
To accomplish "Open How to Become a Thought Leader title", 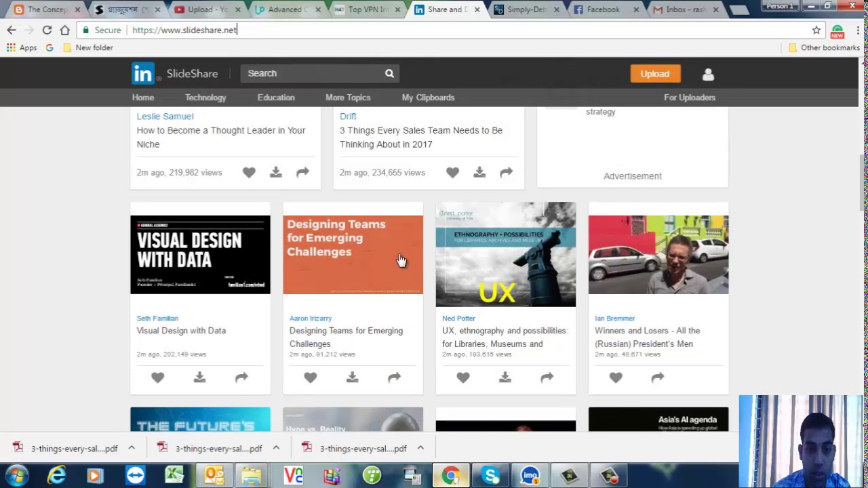I will pos(221,137).
